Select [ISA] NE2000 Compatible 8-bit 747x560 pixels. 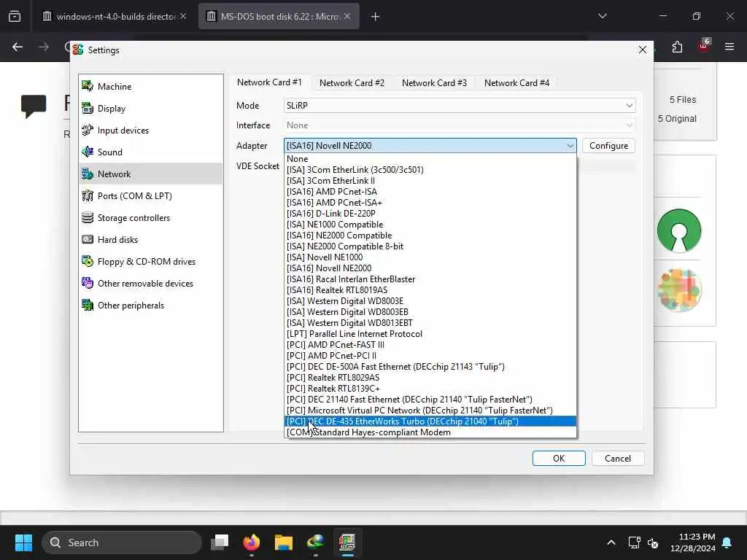pyautogui.click(x=430, y=246)
